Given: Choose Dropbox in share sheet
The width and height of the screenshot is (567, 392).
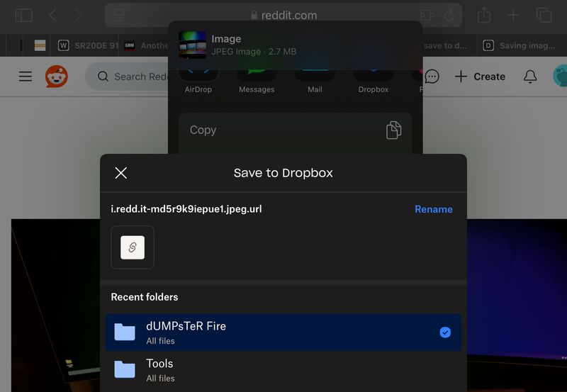Looking at the screenshot, I should pos(374,81).
